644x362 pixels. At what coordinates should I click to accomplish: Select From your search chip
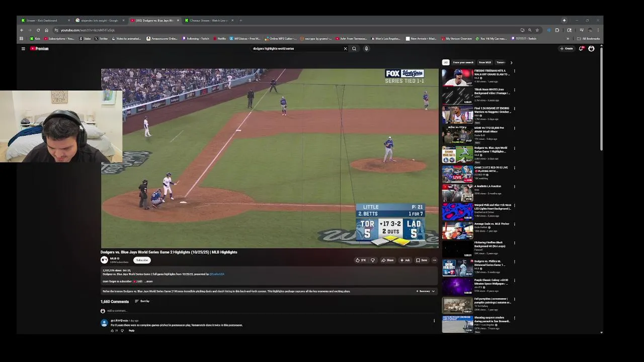(x=463, y=62)
